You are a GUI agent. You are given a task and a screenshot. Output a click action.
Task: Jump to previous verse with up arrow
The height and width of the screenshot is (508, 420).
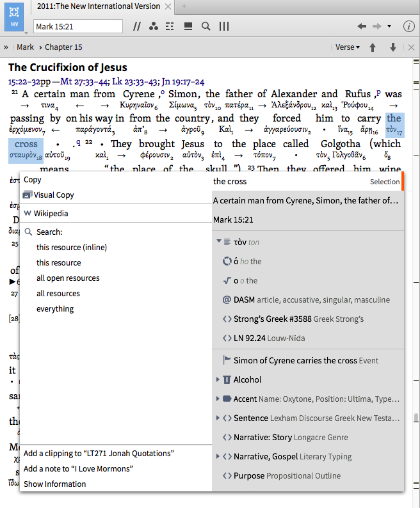tap(373, 47)
